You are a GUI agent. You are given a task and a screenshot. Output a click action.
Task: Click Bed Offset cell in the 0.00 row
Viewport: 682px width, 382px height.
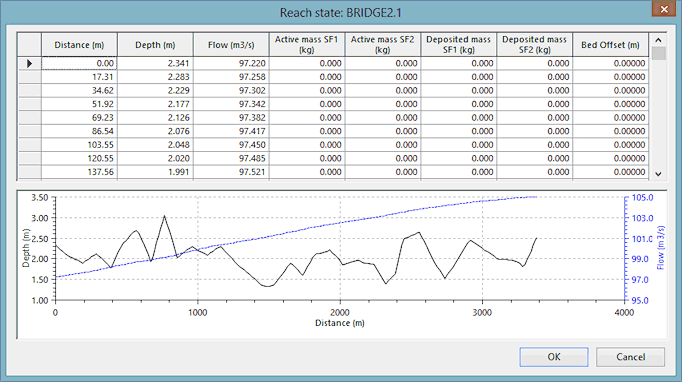tap(610, 64)
